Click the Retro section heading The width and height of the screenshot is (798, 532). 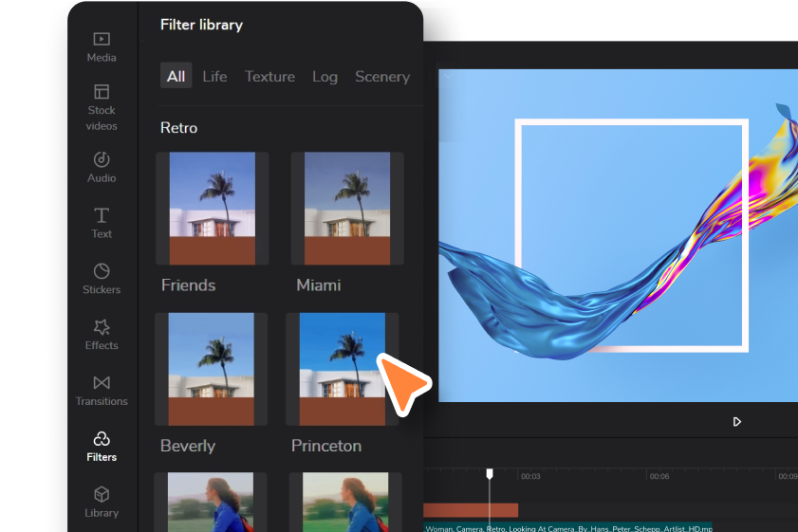tap(178, 128)
